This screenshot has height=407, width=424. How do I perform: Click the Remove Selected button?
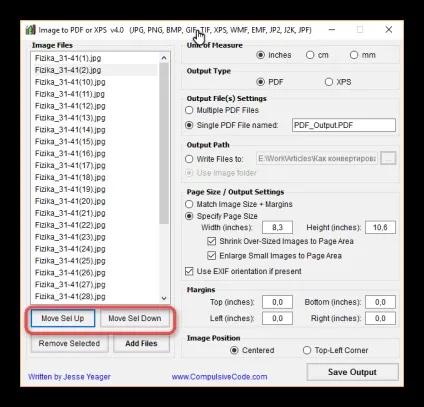pyautogui.click(x=69, y=343)
